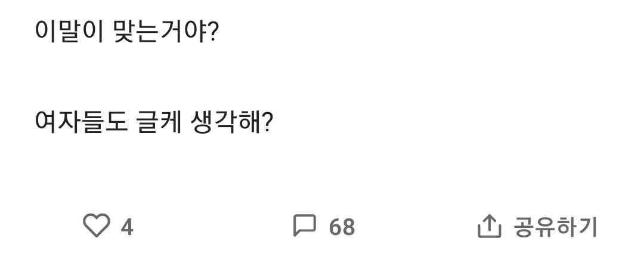Toggle the like heart on this post
This screenshot has height=272, width=644.
coord(96,227)
